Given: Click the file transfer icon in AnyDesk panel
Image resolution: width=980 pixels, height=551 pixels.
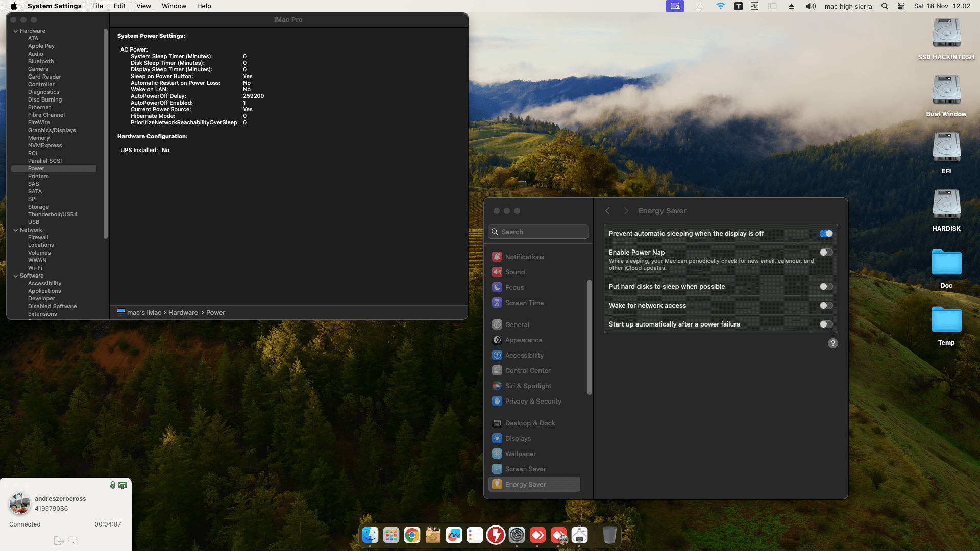Looking at the screenshot, I should point(59,540).
